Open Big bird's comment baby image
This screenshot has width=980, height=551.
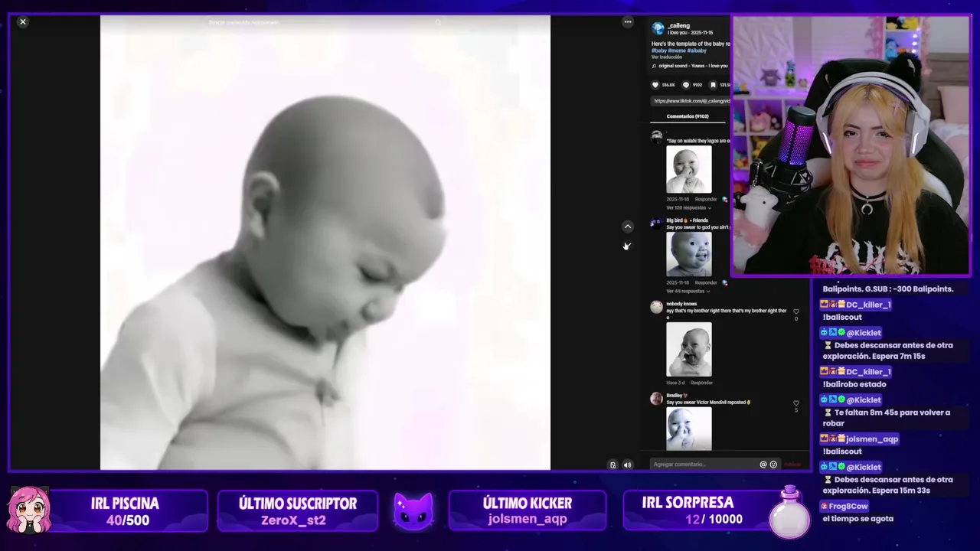[689, 254]
